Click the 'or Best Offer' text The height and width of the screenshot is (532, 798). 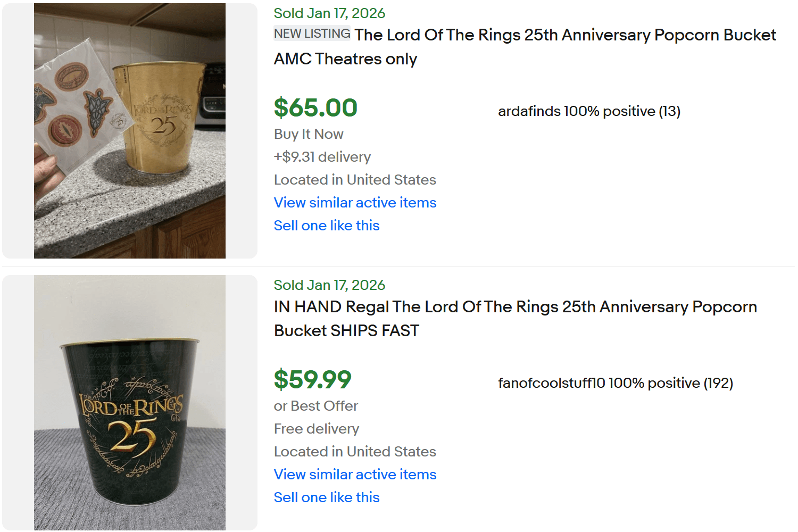[315, 406]
